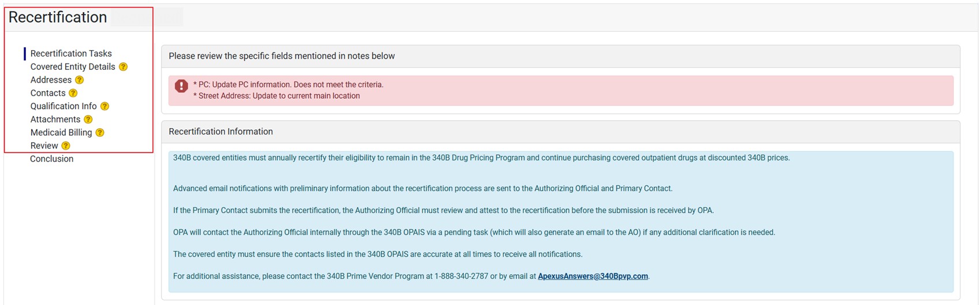Screen dimensions: 980x305
Task: Navigate to the Addresses step
Action: (51, 80)
